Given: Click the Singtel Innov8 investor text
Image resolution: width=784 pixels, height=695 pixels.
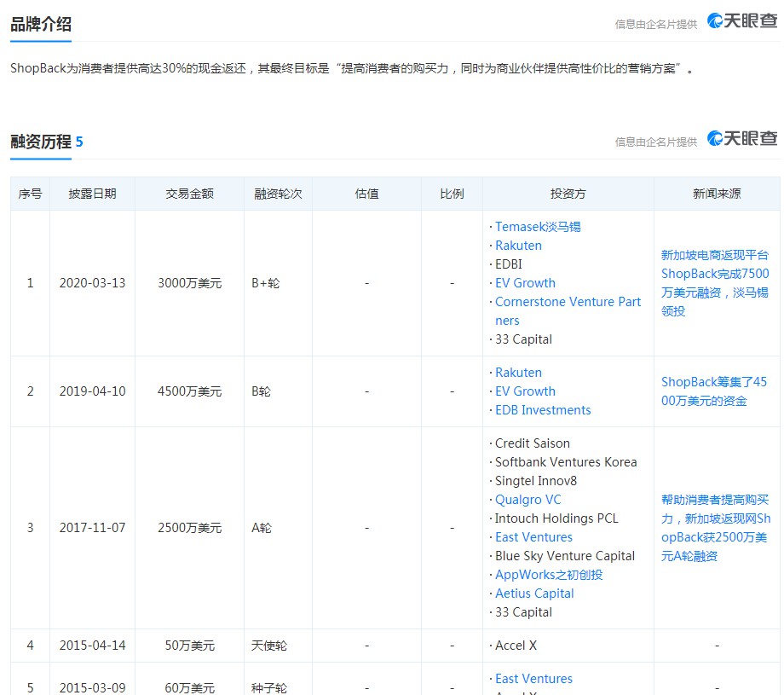Looking at the screenshot, I should 536,481.
